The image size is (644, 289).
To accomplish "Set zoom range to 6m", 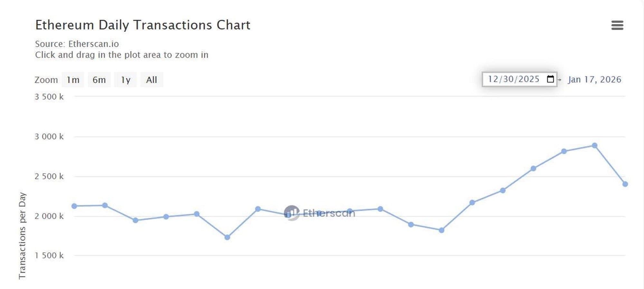I will pyautogui.click(x=99, y=80).
